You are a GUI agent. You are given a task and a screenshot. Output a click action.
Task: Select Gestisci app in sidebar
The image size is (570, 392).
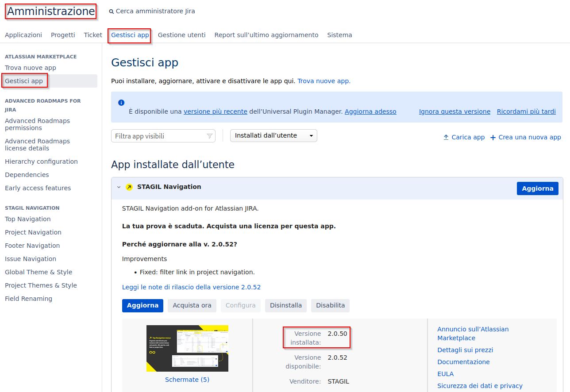click(24, 81)
